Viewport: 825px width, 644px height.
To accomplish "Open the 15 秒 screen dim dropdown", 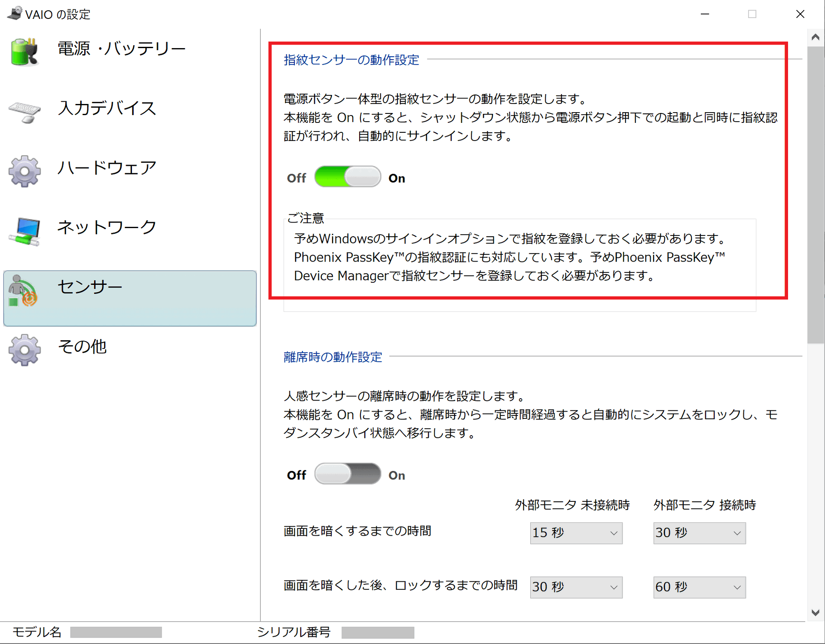I will tap(576, 533).
